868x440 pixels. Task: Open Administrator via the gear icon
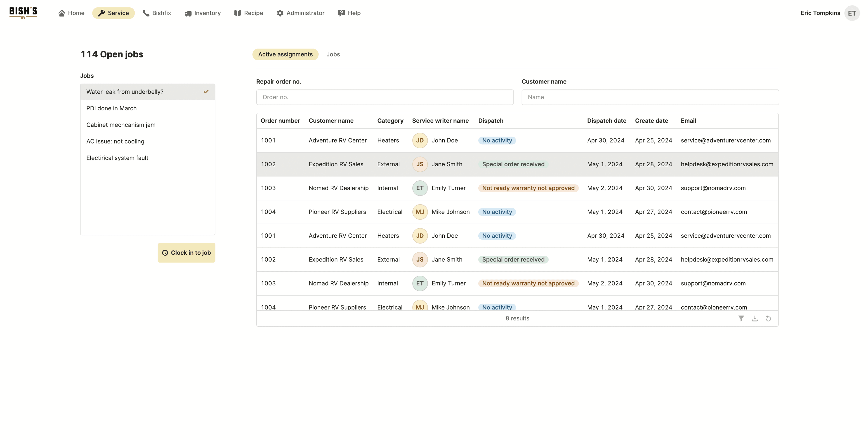280,13
